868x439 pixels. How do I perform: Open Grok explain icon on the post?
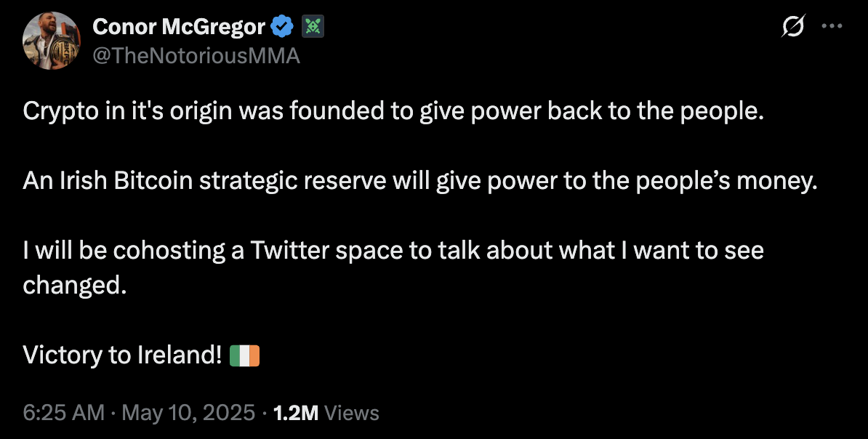(792, 28)
